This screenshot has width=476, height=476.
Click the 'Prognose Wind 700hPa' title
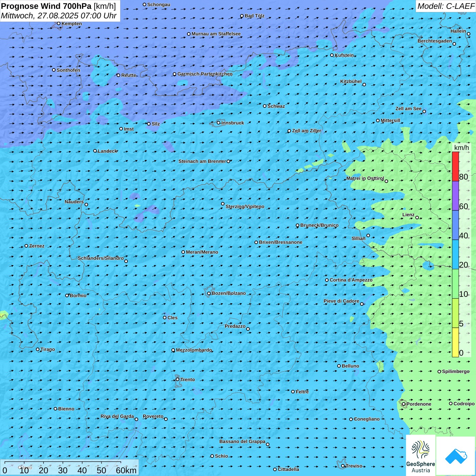click(46, 6)
